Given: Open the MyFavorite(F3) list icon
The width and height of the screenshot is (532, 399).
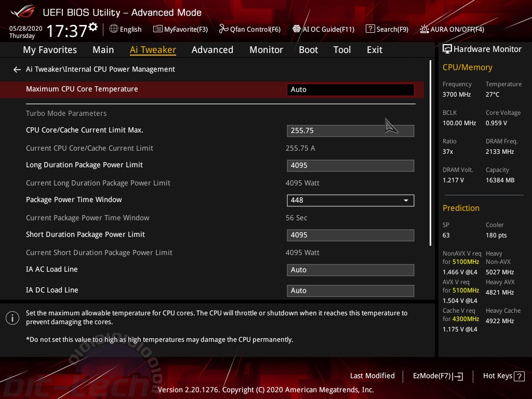Looking at the screenshot, I should [158, 29].
